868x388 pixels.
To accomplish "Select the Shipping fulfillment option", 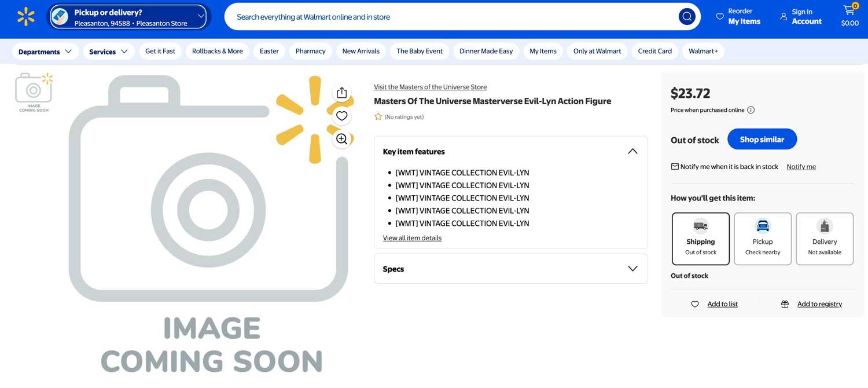I will [x=700, y=239].
